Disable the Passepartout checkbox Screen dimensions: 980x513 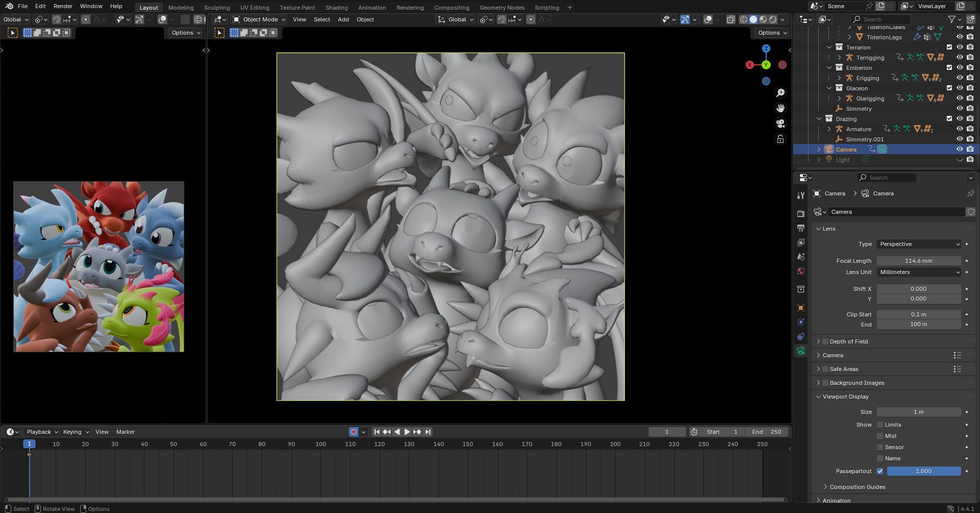click(880, 471)
